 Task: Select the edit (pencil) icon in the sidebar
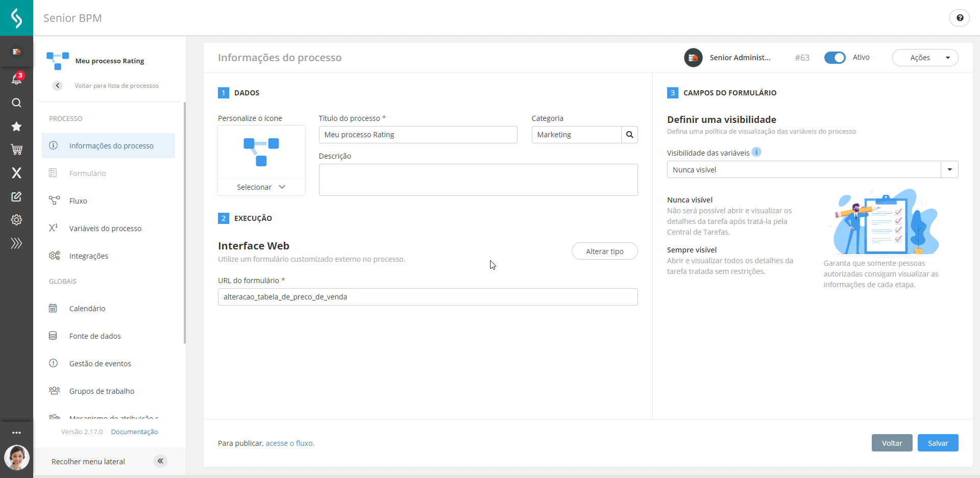click(16, 196)
